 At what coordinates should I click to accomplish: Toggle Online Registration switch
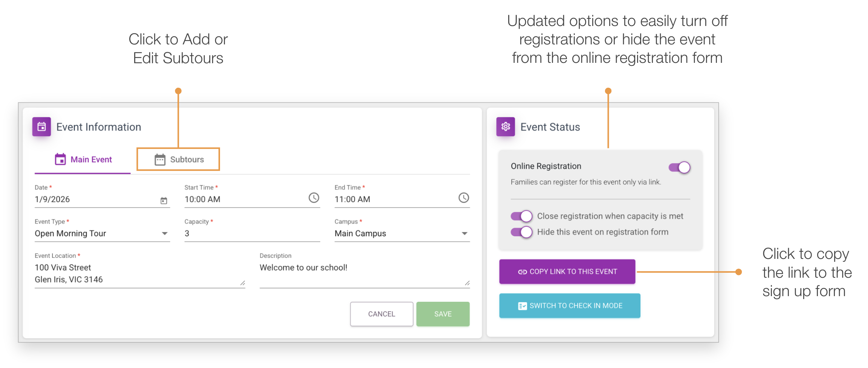click(x=680, y=167)
